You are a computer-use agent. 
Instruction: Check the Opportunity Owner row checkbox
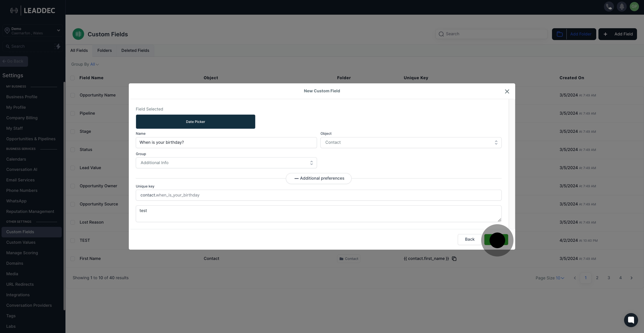click(x=73, y=186)
